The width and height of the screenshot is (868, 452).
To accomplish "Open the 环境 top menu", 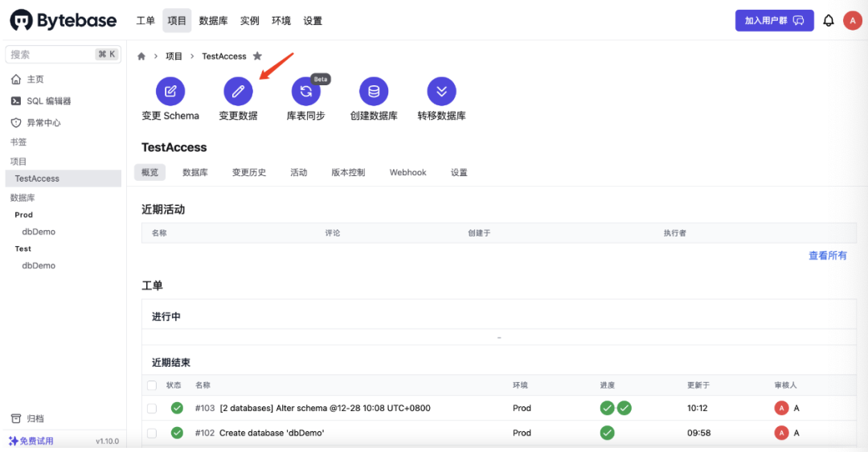I will tap(281, 20).
